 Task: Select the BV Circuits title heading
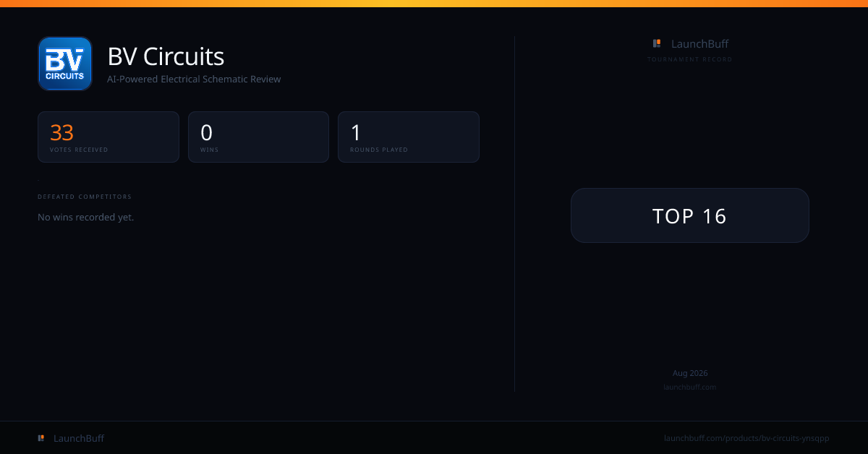[x=166, y=56]
